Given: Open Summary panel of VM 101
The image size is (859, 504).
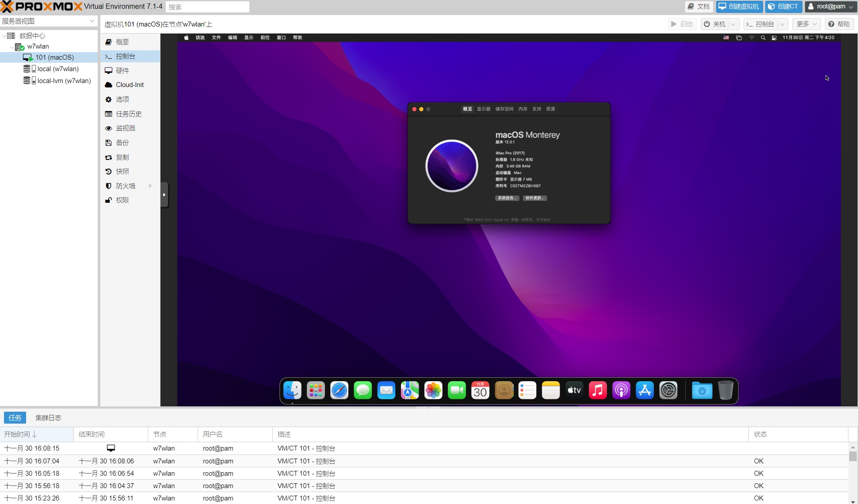Looking at the screenshot, I should (x=130, y=42).
